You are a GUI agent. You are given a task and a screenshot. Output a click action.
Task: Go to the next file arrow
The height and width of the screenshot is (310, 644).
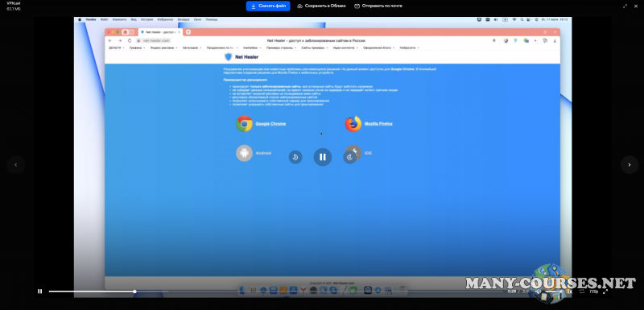[x=630, y=164]
